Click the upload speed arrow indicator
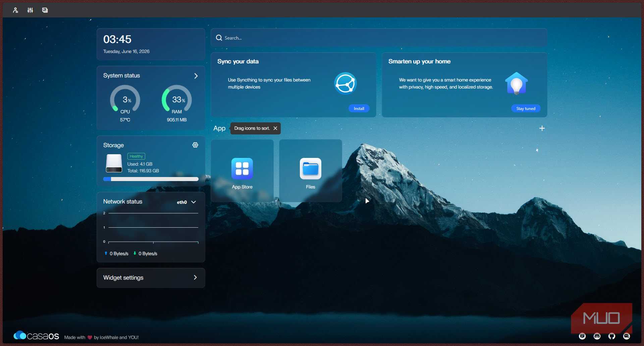 106,253
